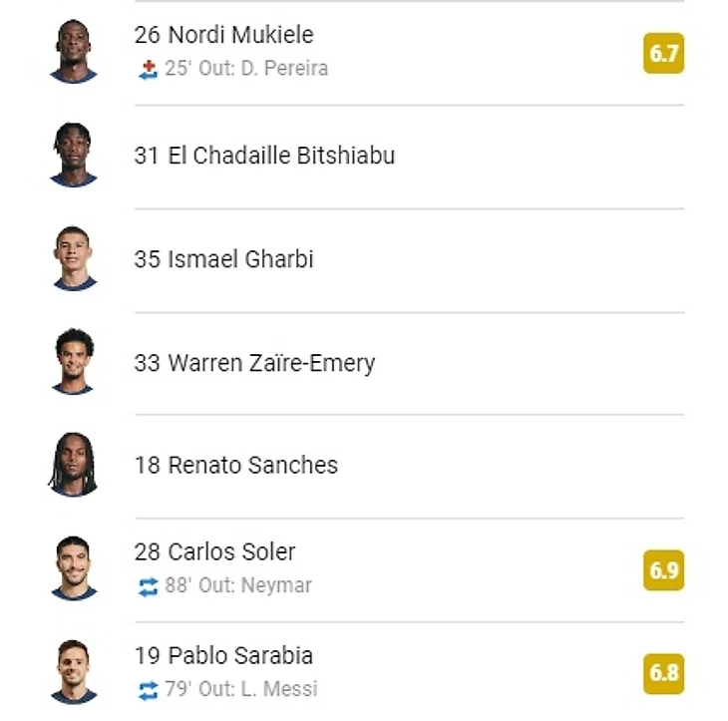
Task: Click Carlos Soler's substitution arrows icon
Action: pyautogui.click(x=149, y=586)
